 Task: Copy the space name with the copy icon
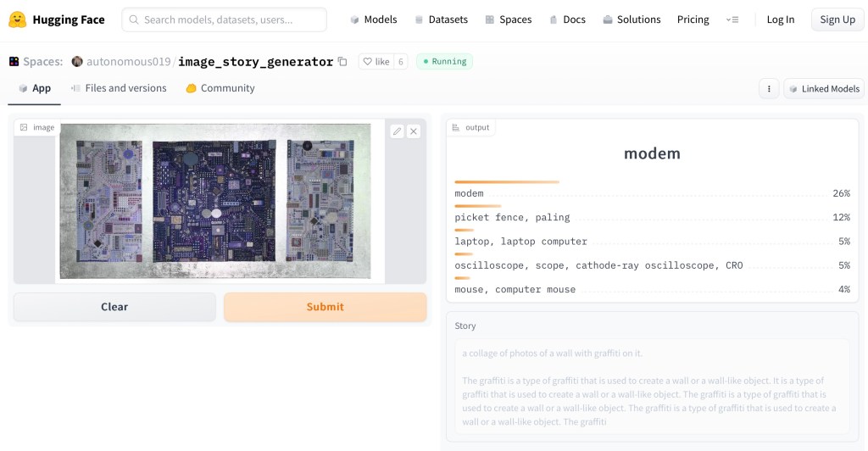[x=342, y=62]
